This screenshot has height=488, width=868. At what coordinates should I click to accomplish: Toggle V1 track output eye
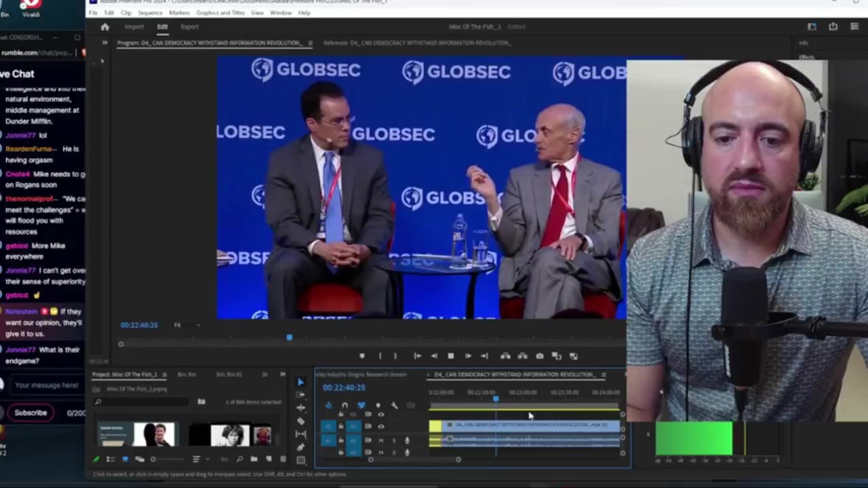pyautogui.click(x=381, y=426)
